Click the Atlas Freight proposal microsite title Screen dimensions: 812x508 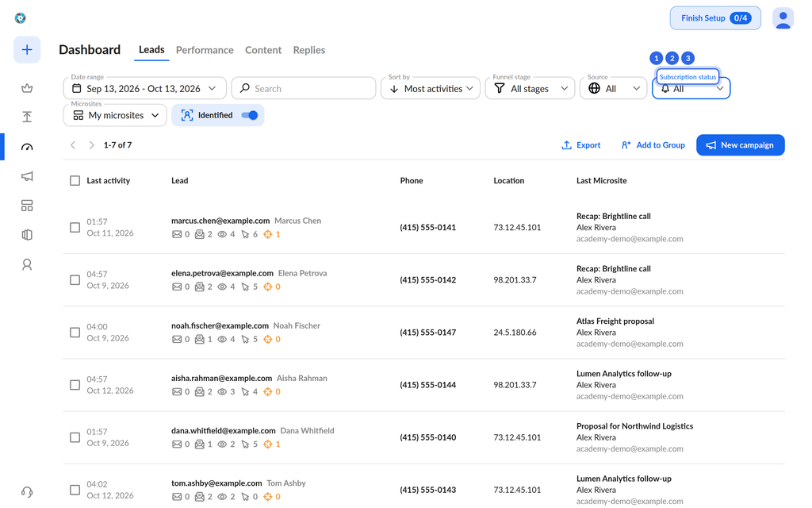(615, 321)
